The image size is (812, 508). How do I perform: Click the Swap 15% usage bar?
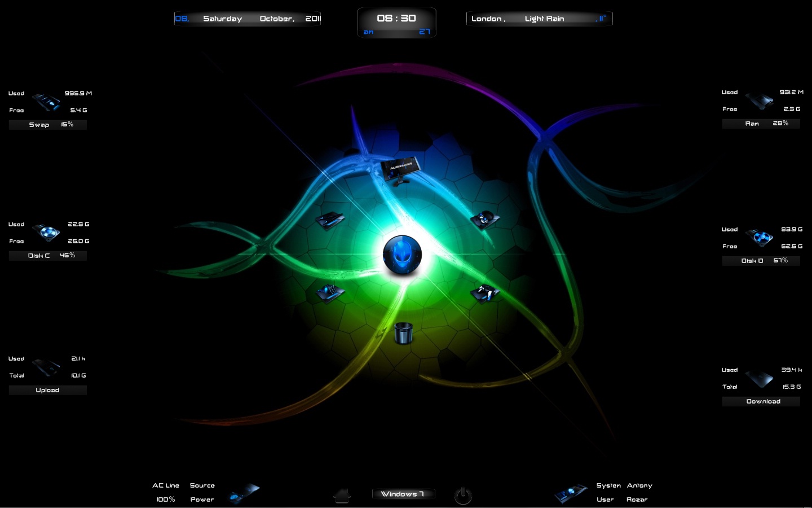tap(48, 125)
